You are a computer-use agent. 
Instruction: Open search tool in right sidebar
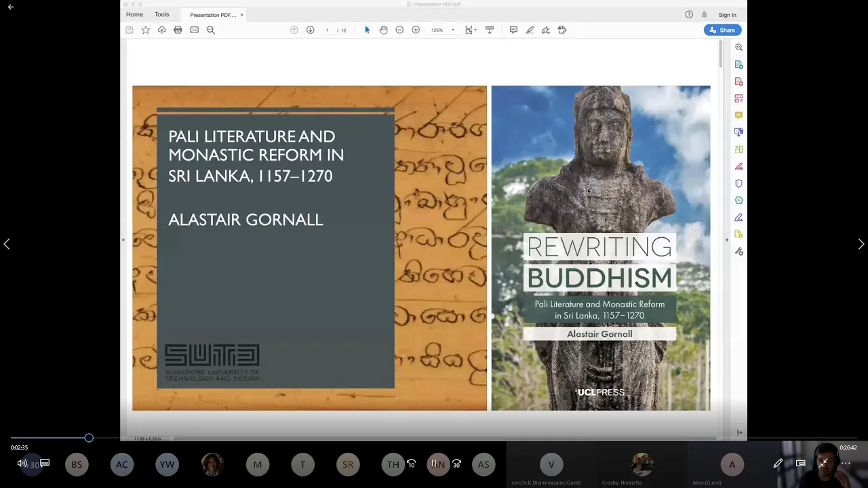click(x=738, y=47)
